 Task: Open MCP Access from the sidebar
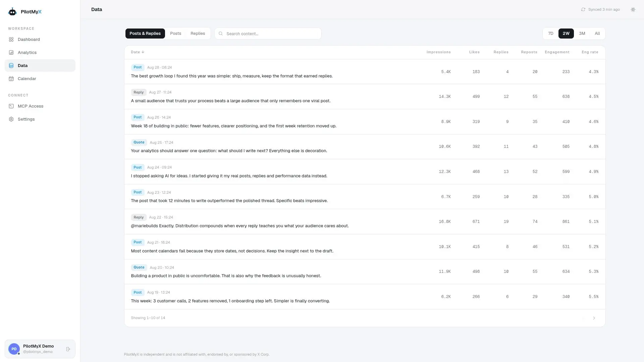(40, 106)
